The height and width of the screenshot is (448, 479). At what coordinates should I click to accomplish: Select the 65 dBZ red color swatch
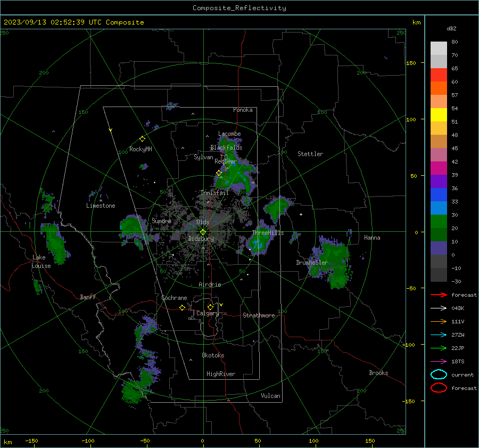click(x=439, y=75)
